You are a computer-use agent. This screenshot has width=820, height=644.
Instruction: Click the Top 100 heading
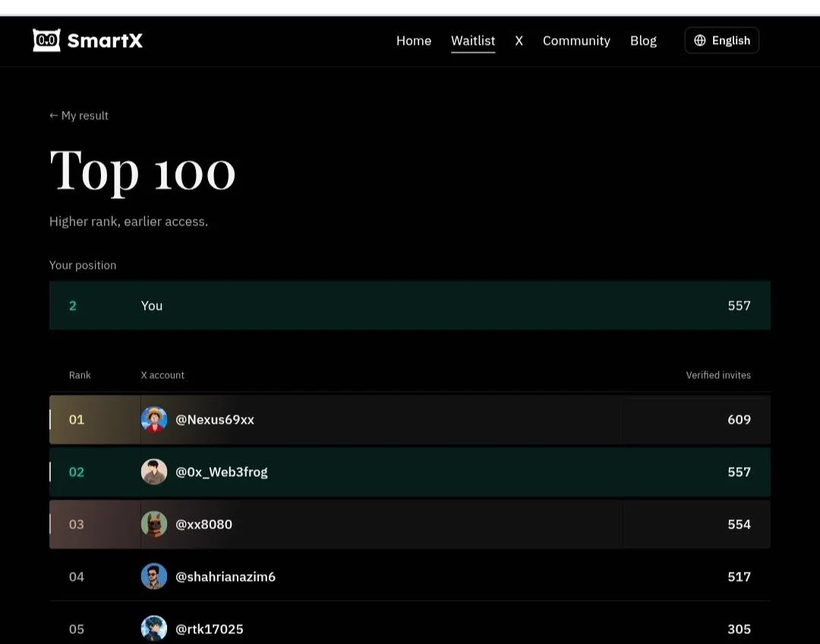coord(142,172)
